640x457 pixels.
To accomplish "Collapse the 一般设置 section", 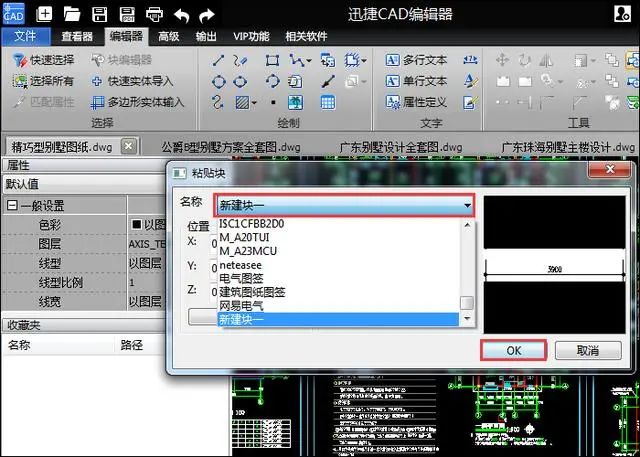I will pyautogui.click(x=12, y=205).
